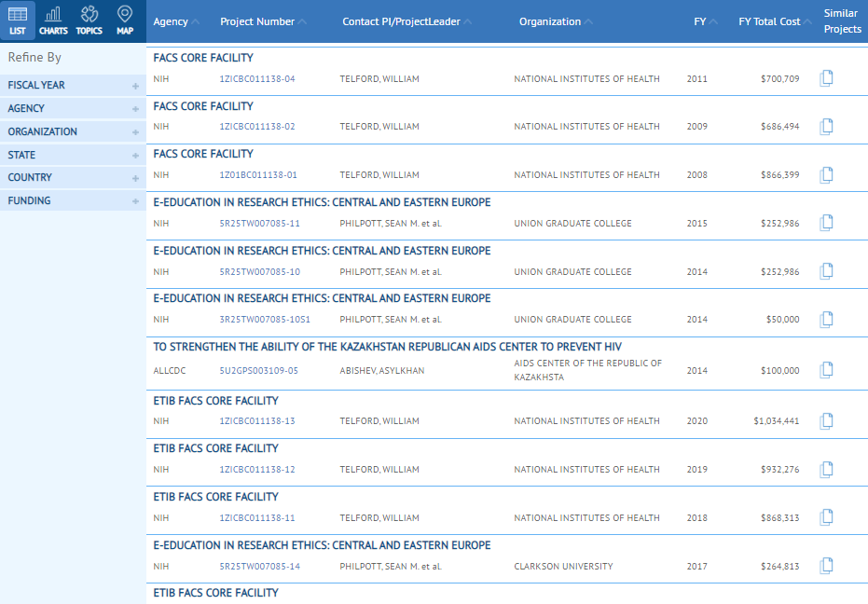The image size is (868, 604).
Task: View similar projects for 5R25TW007085-14
Action: [826, 566]
